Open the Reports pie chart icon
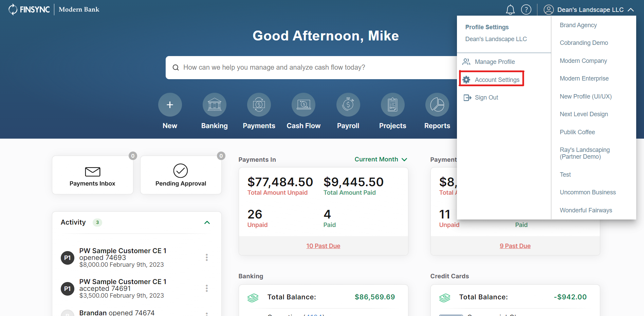Image resolution: width=644 pixels, height=316 pixels. (437, 105)
